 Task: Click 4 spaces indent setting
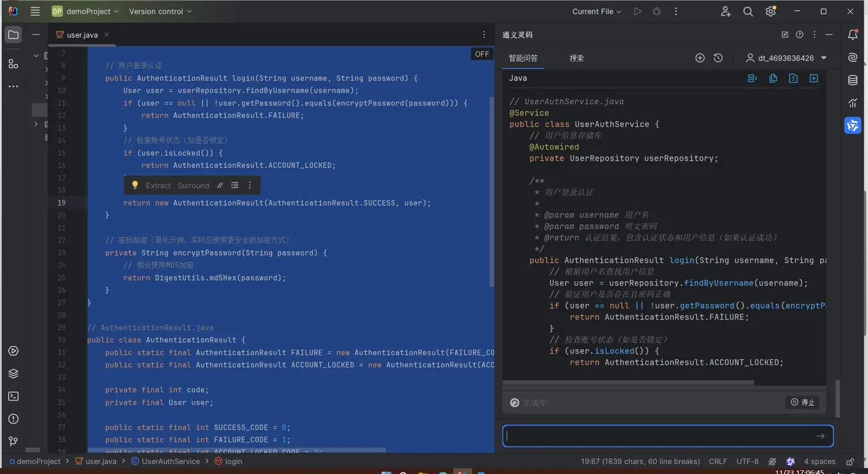coord(820,462)
